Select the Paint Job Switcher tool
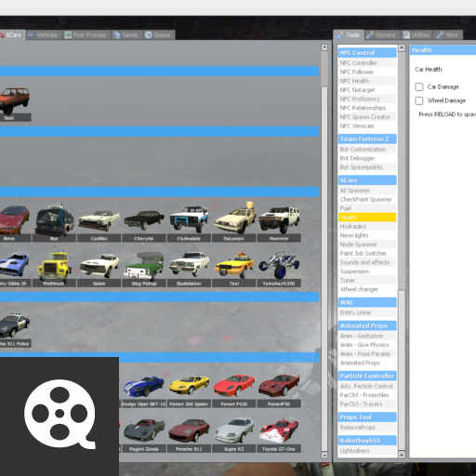This screenshot has height=476, width=476. 367,254
